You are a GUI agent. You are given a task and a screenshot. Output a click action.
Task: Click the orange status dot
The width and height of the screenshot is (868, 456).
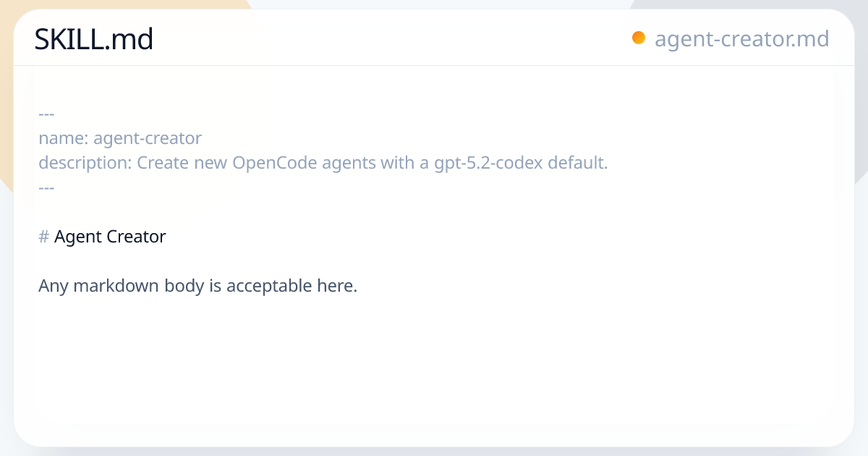pyautogui.click(x=638, y=38)
